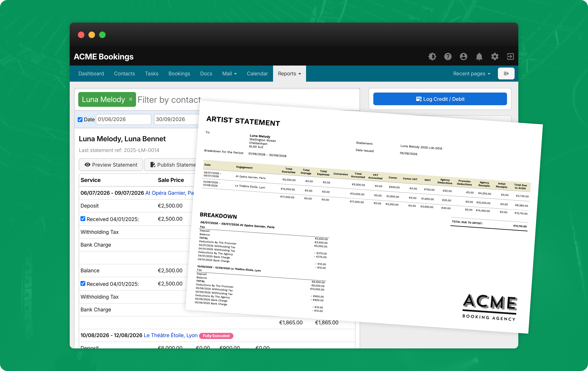The image size is (588, 371).
Task: Toggle dark mode brightness icon
Action: click(432, 56)
